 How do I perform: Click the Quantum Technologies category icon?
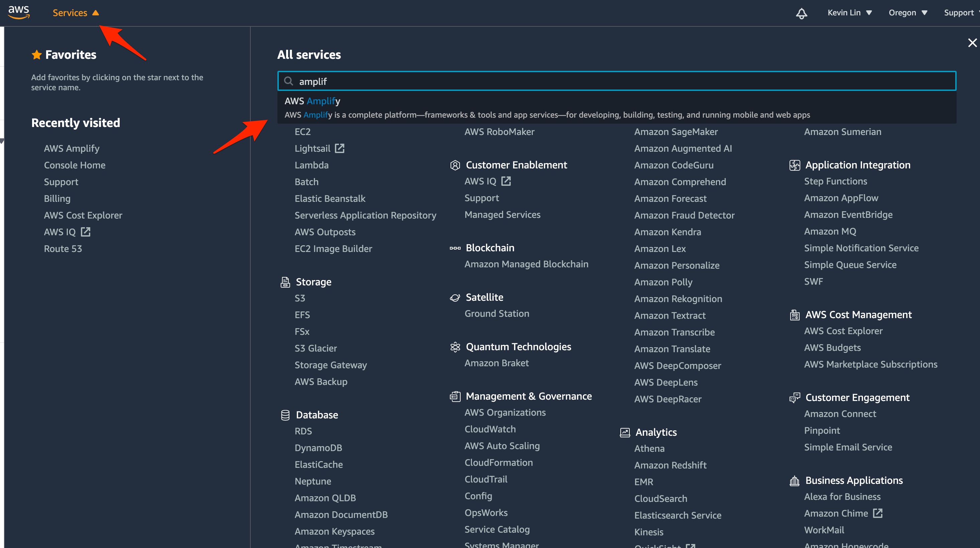pos(455,347)
